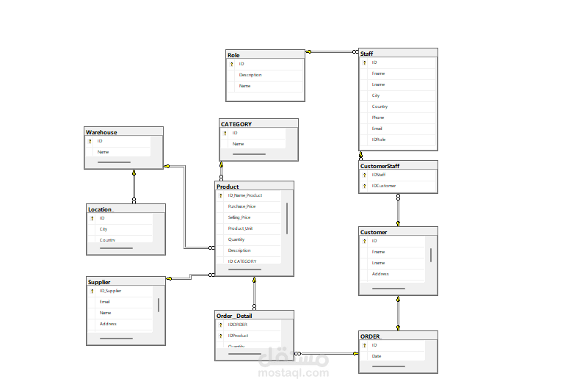The image size is (588, 387).
Task: Select the Email column in Staff table
Action: [x=398, y=129]
